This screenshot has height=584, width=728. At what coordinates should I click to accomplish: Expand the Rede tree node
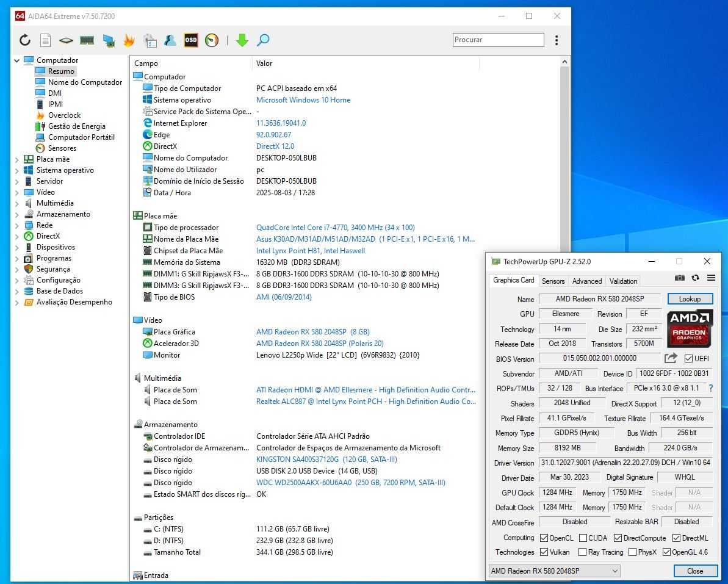pyautogui.click(x=17, y=225)
